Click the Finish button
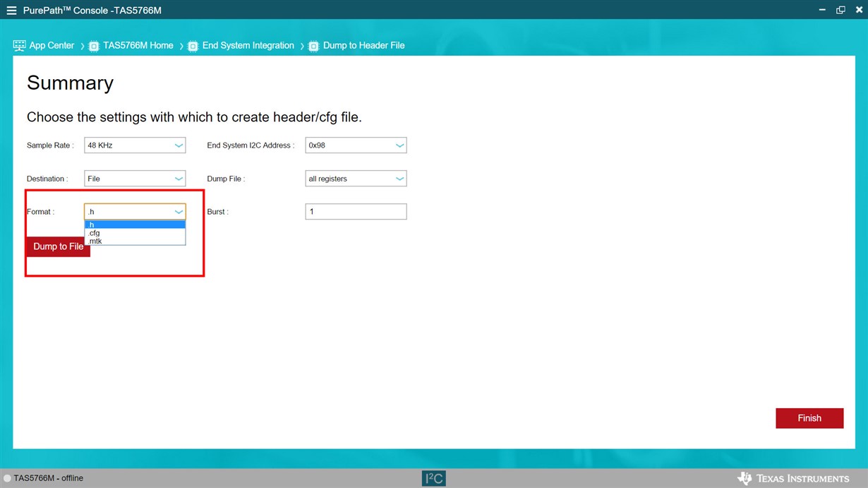Viewport: 868px width, 488px height. pyautogui.click(x=809, y=418)
